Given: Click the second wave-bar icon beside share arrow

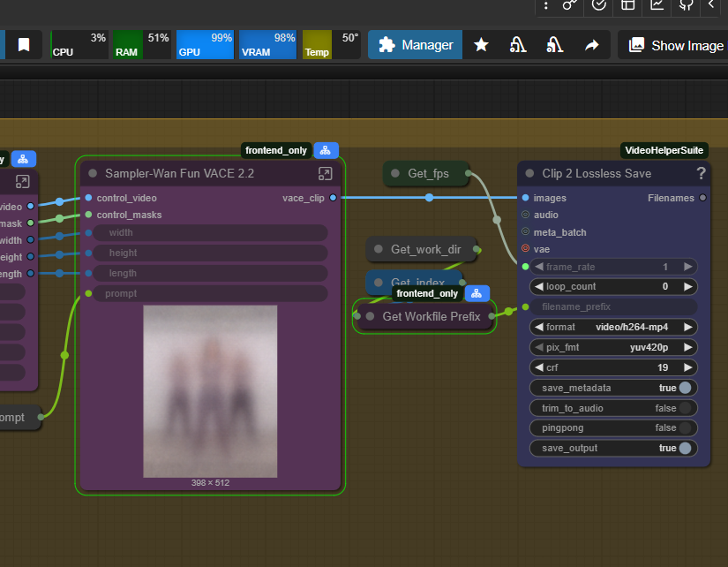Looking at the screenshot, I should pyautogui.click(x=555, y=45).
